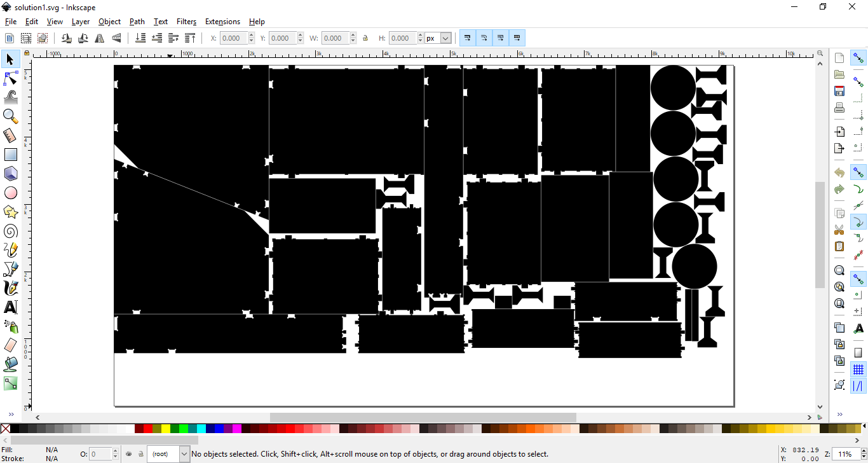
Task: Toggle snap to guides button
Action: click(x=858, y=386)
